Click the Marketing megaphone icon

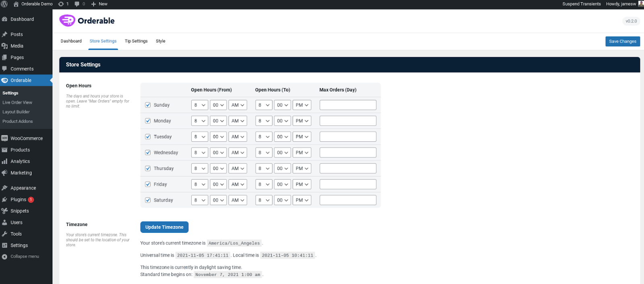coord(5,173)
